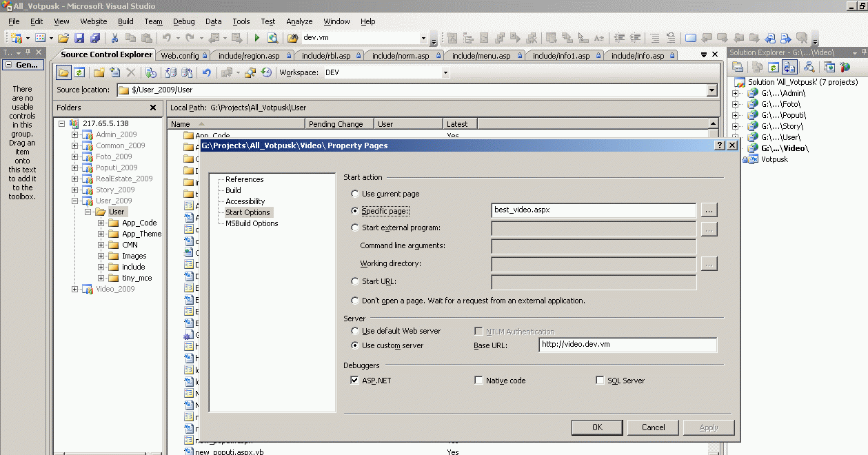
Task: Expand the G:\...\Admin\ project in Solution Explorer
Action: (x=736, y=93)
